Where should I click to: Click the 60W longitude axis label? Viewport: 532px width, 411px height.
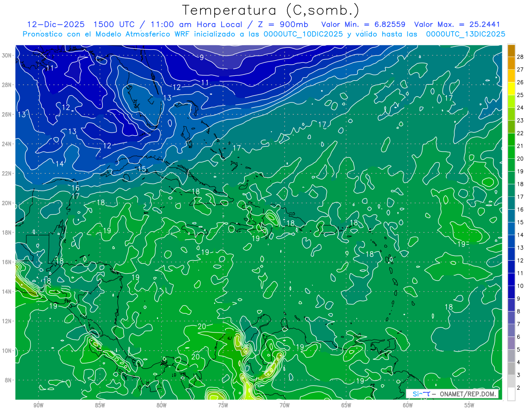(x=408, y=405)
